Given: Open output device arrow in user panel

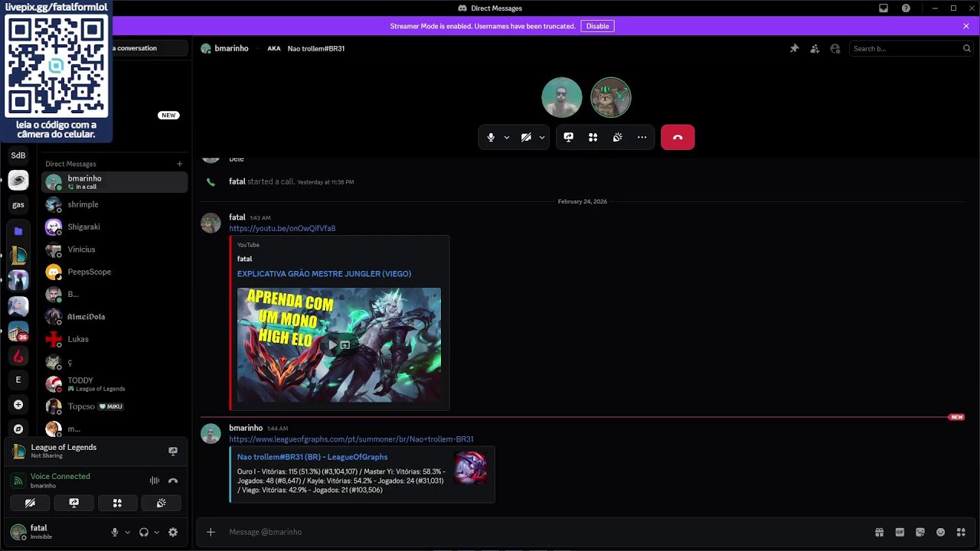Looking at the screenshot, I should pos(156,532).
